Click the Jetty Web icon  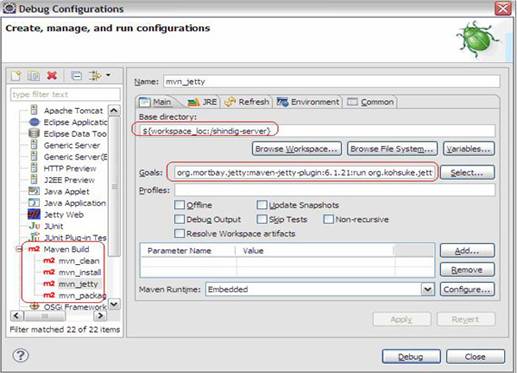coord(34,214)
